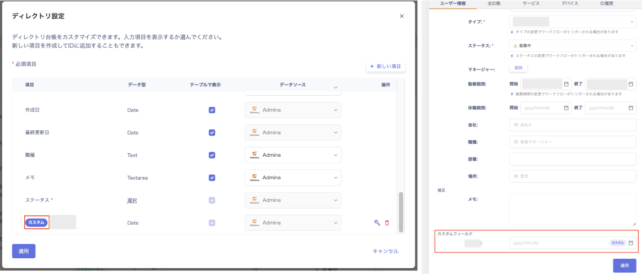Click the 選択 data type cell
The height and width of the screenshot is (274, 644).
(x=132, y=200)
